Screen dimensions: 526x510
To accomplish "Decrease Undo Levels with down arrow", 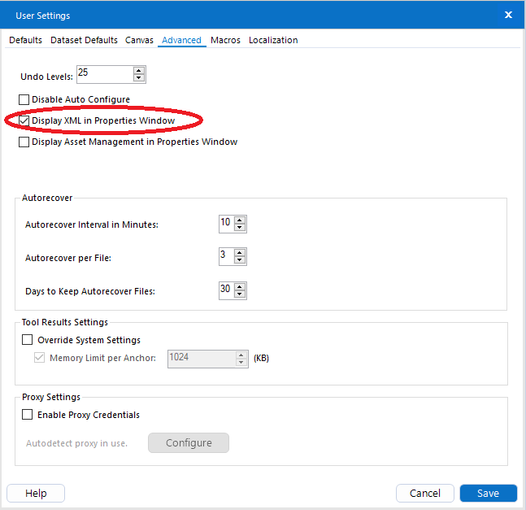I will pyautogui.click(x=139, y=78).
